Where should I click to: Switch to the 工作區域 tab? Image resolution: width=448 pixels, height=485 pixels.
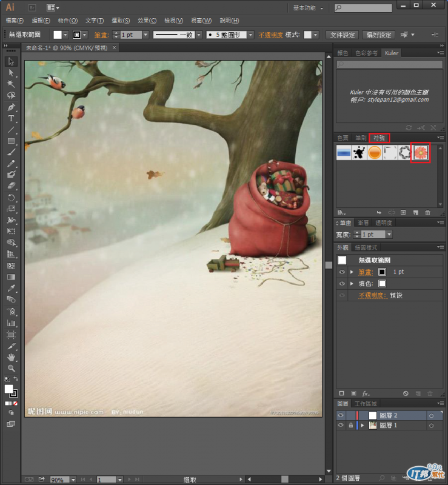[x=366, y=404]
